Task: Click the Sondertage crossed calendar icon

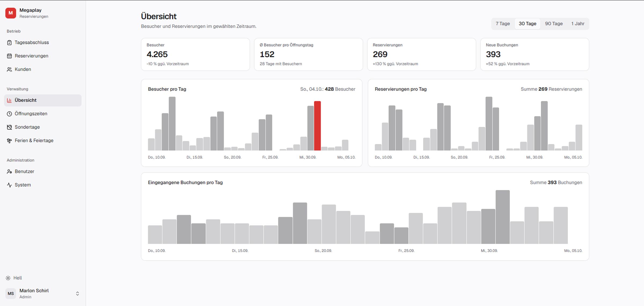Action: pyautogui.click(x=9, y=127)
